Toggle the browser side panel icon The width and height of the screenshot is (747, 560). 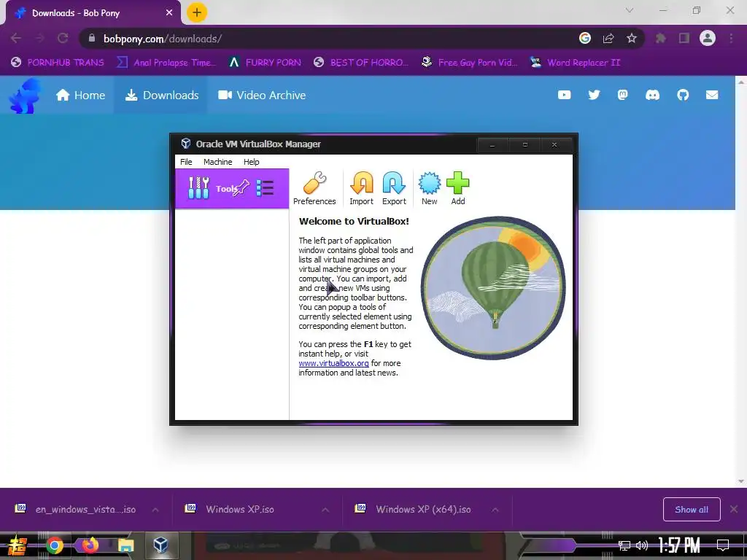pyautogui.click(x=684, y=38)
